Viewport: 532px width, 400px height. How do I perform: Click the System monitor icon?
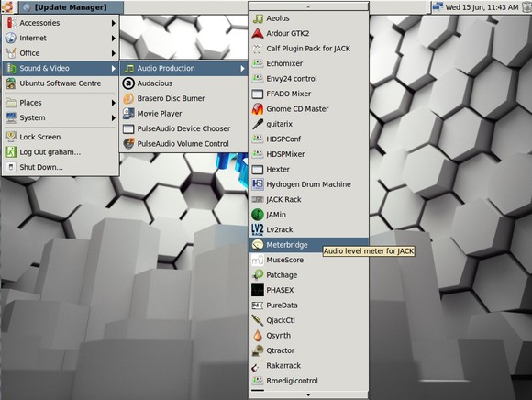[11, 117]
